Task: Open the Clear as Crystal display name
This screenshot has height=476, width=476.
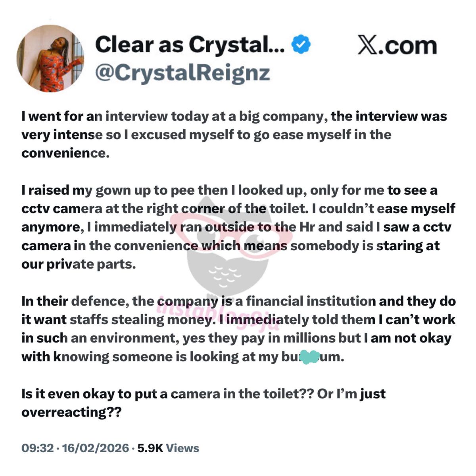Action: pos(190,44)
